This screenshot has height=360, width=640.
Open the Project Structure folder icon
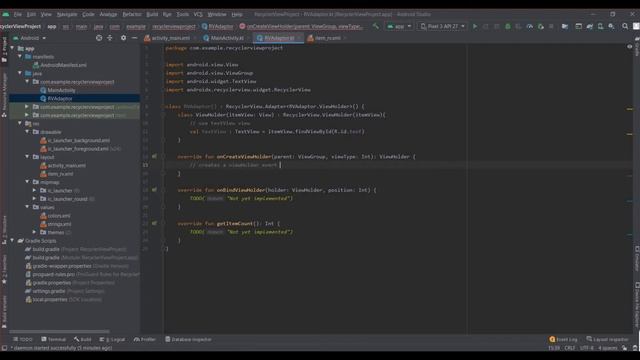[x=565, y=26]
